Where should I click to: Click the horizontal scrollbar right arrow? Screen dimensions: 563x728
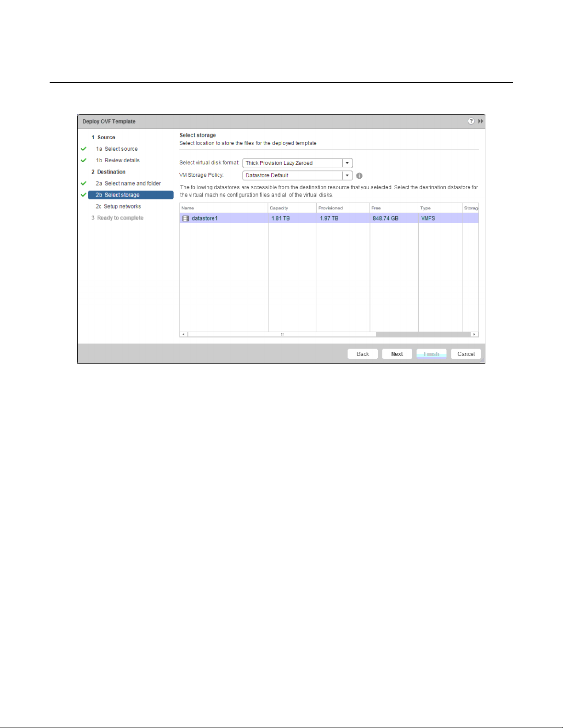[474, 334]
